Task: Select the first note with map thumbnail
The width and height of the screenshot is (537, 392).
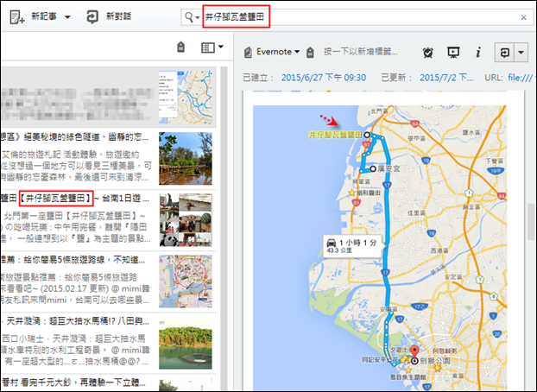Action: coord(109,97)
